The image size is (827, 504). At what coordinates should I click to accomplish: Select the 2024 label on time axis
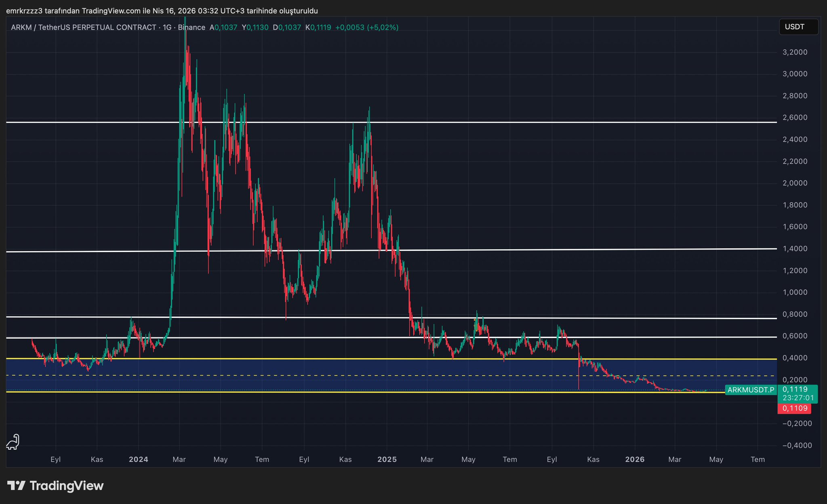[x=139, y=459]
